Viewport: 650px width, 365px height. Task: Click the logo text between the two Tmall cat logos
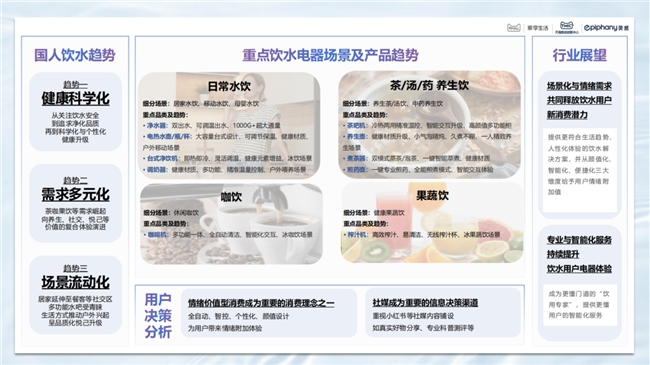(538, 28)
